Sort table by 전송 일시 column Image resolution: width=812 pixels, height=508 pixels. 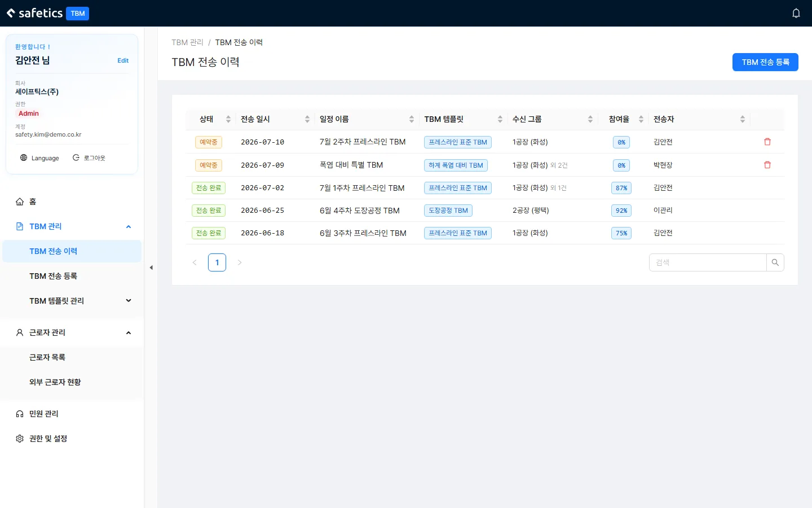pos(307,119)
